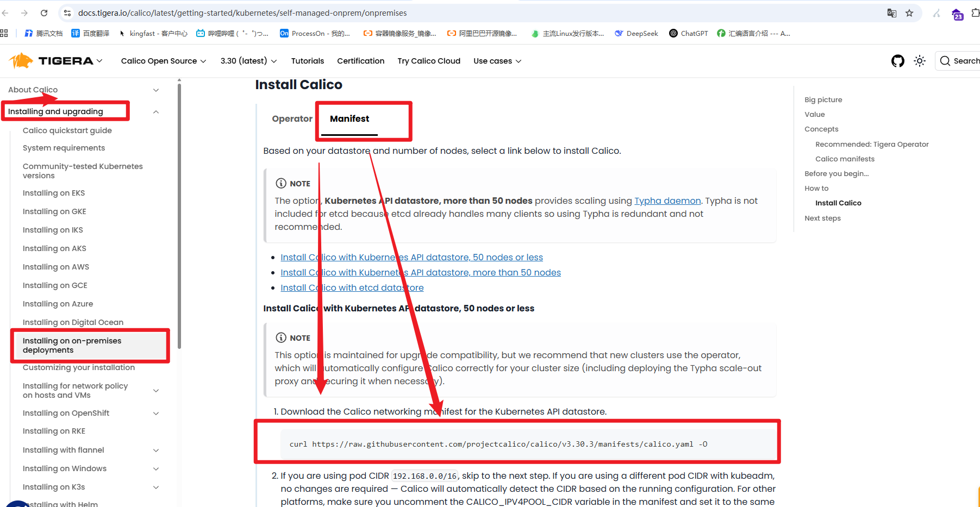Click the translate page icon

pos(892,13)
